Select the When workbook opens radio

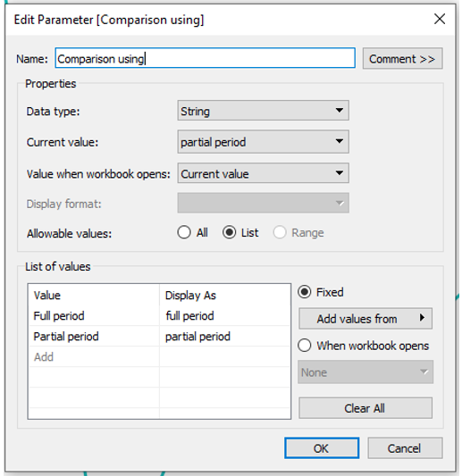[364, 346]
